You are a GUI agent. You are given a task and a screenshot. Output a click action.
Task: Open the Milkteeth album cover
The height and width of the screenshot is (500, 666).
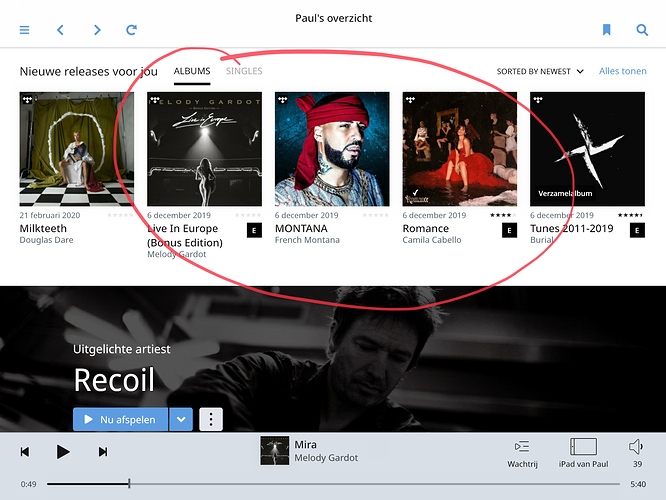click(77, 149)
